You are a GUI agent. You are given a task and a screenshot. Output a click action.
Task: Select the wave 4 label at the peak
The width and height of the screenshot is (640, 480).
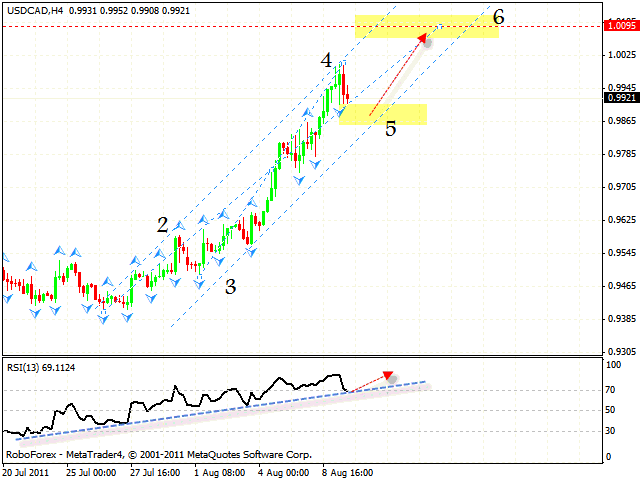[327, 61]
